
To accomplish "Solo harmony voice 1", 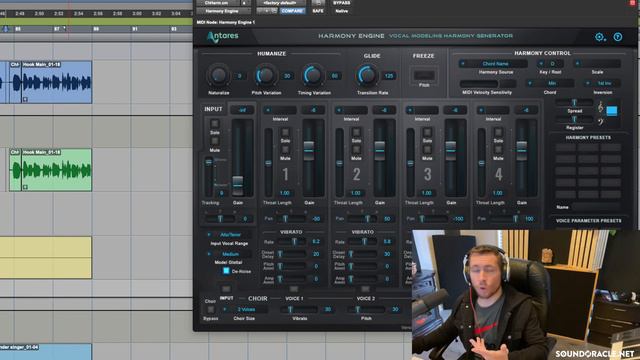I will [x=285, y=132].
